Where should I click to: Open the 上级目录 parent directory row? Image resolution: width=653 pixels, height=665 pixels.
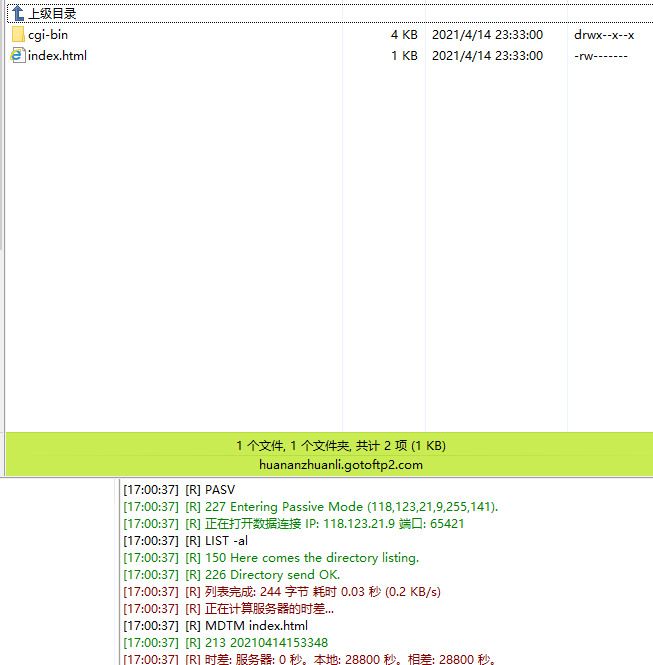[x=330, y=13]
